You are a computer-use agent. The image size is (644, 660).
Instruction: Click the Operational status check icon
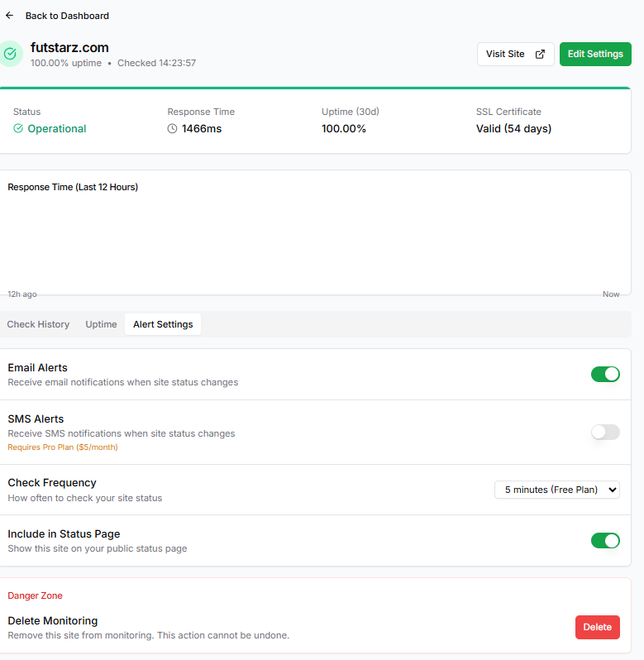pos(18,128)
